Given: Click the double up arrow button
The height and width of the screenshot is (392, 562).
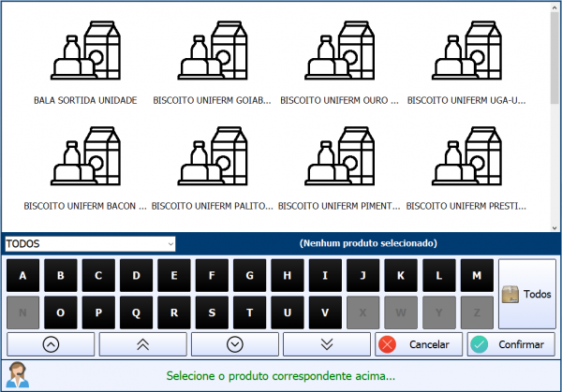Looking at the screenshot, I should point(142,344).
